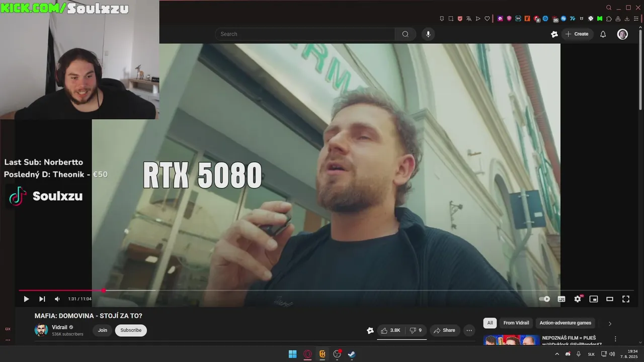Toggle subtitles/closed captions button
The image size is (644, 362).
pyautogui.click(x=561, y=299)
